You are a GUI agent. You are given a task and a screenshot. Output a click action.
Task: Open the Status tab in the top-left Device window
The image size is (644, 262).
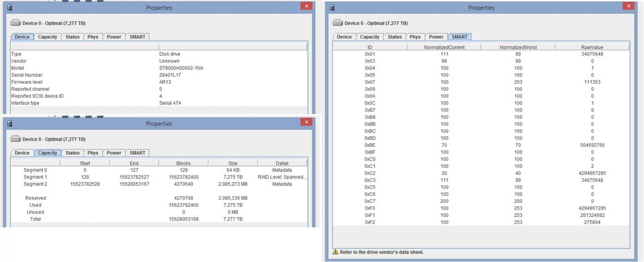(72, 37)
